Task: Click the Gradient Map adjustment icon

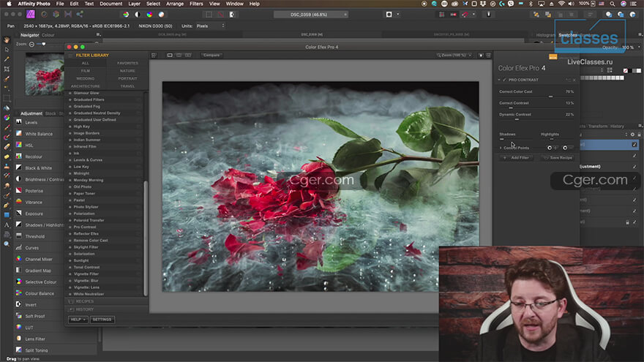Action: (19, 270)
